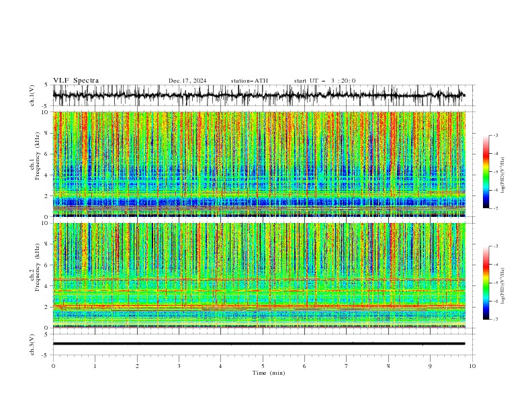Click the "VLF Spectra" plot title
Screen dimensions: 532x411
click(x=76, y=81)
